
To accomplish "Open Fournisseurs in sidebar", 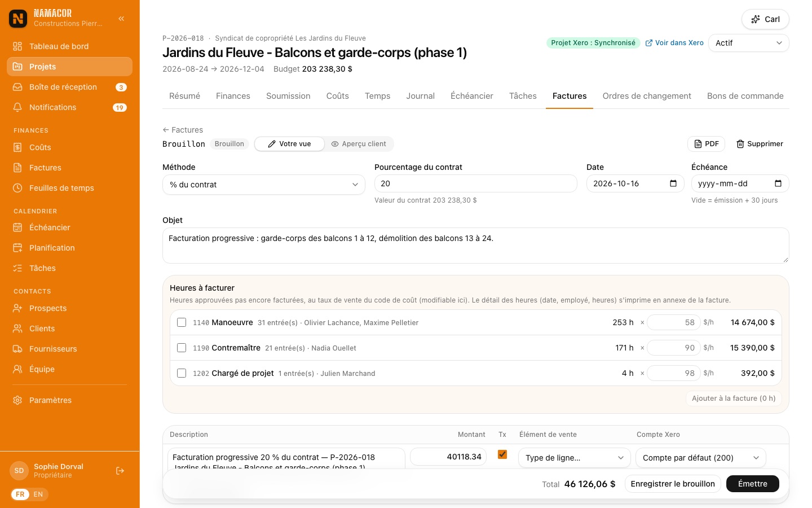I will [69, 349].
